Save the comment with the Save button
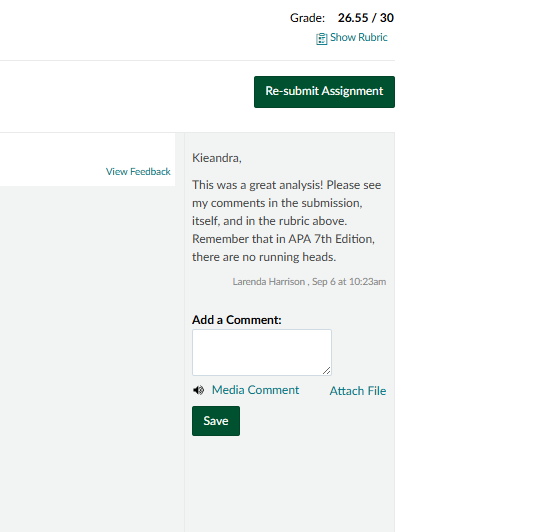The image size is (555, 532). 216,421
